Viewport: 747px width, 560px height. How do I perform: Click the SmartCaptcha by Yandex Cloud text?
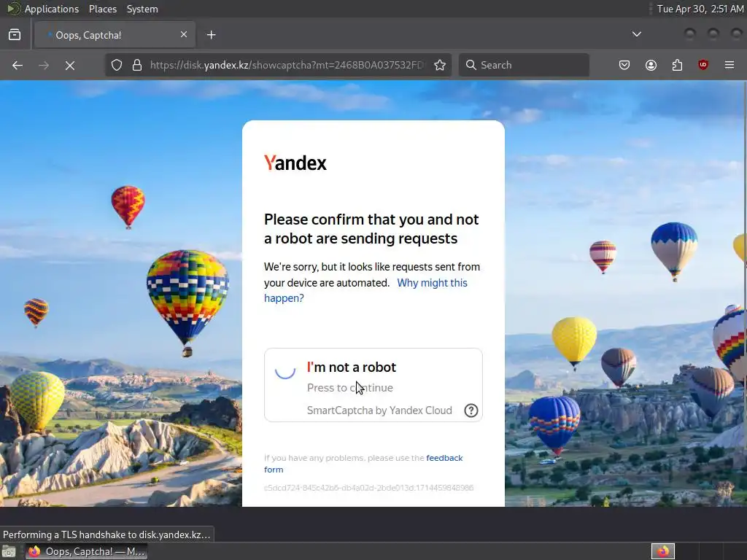coord(379,411)
